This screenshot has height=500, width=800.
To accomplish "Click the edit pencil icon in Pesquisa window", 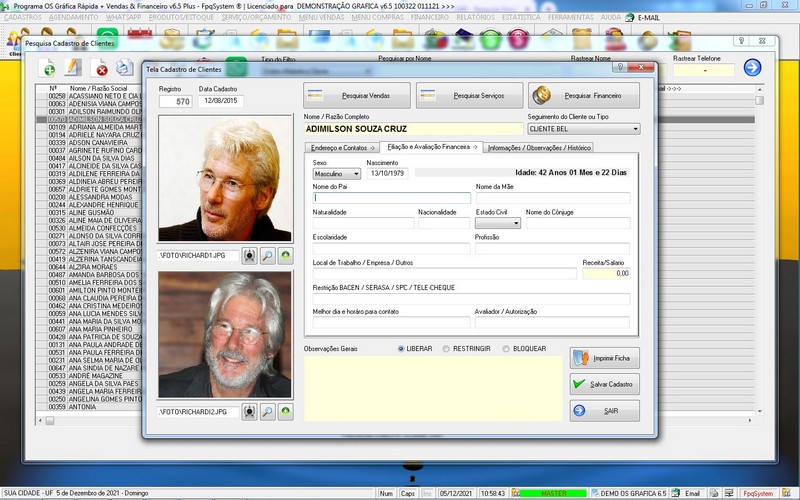I will [73, 67].
